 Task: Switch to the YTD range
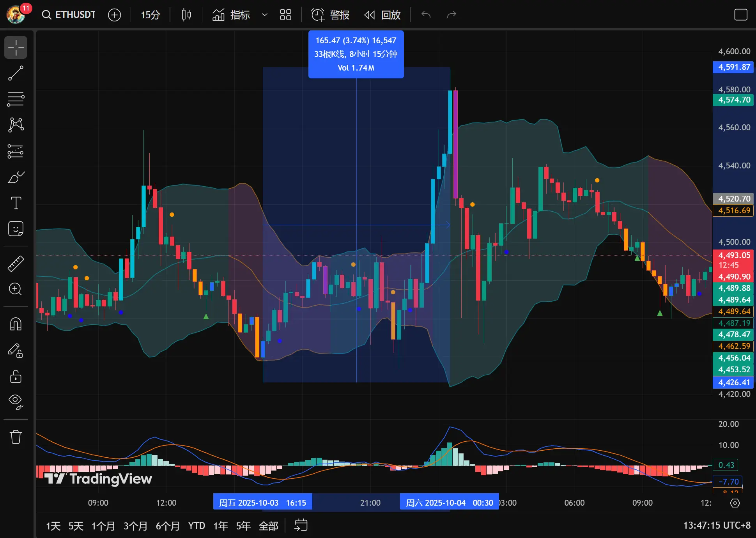(x=197, y=526)
